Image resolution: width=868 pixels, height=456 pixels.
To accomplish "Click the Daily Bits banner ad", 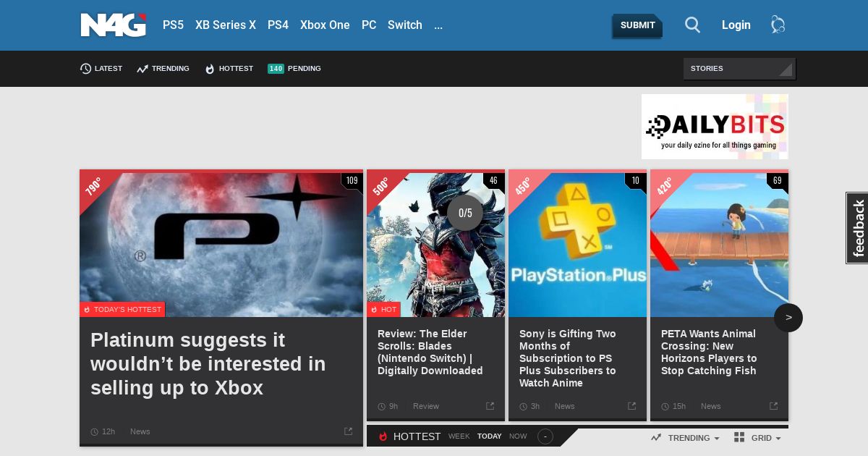I will click(x=715, y=127).
